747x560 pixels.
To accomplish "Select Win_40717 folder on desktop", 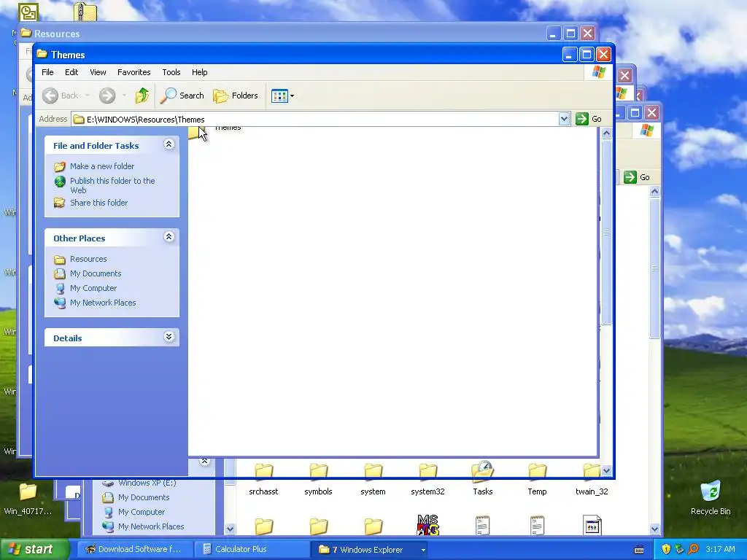I will [x=28, y=499].
